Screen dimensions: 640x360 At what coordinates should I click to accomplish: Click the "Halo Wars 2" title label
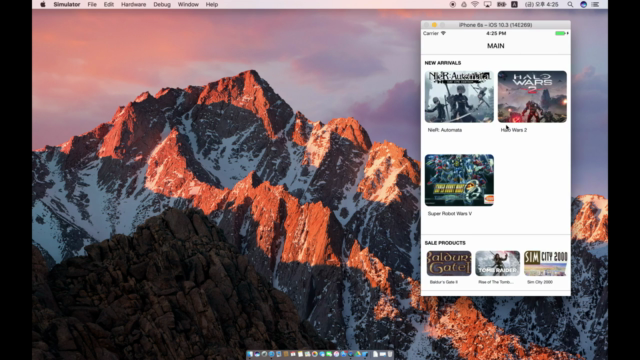click(x=514, y=130)
